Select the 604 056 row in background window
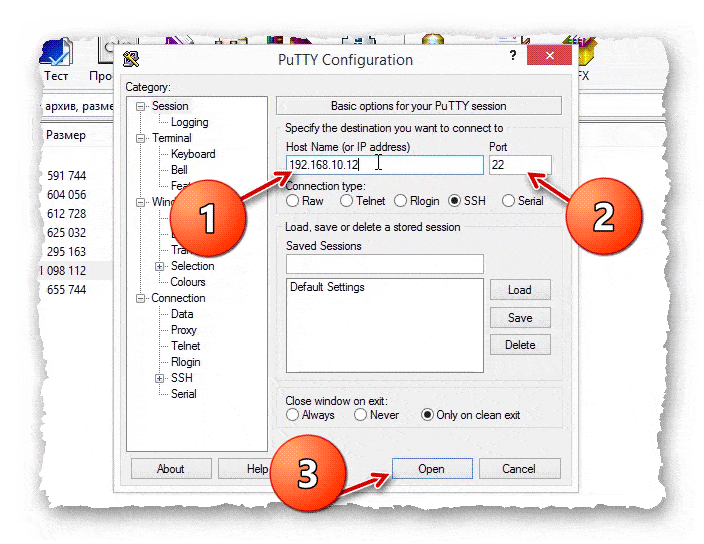Viewport: 704px width, 544px height. 66,195
